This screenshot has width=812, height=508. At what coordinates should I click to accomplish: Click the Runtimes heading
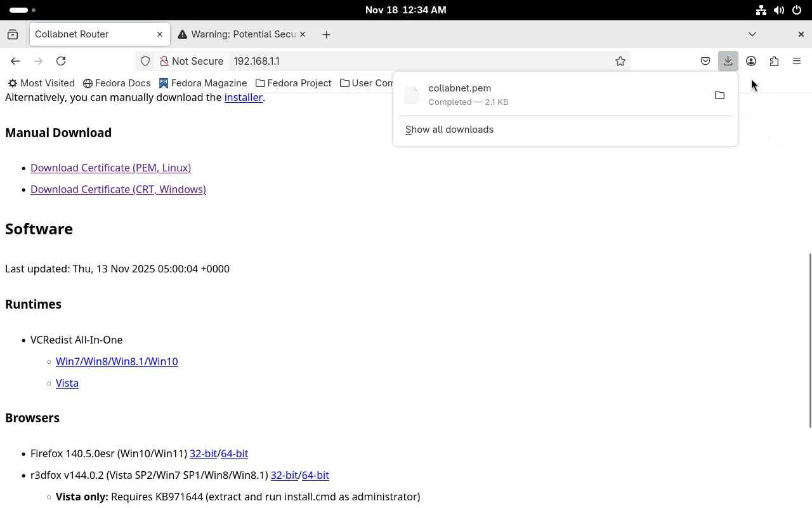point(33,304)
